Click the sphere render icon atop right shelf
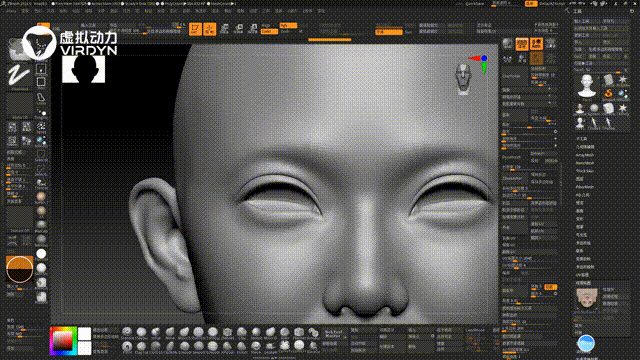 [508, 44]
